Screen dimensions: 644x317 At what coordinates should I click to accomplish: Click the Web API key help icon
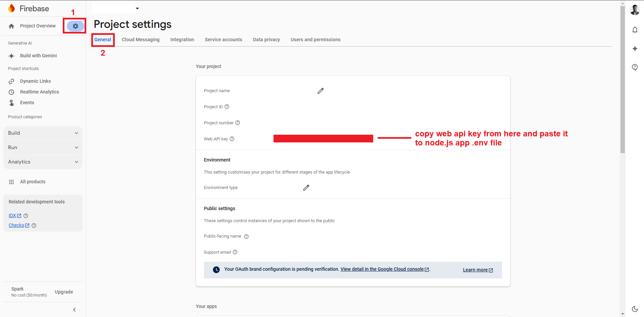tap(232, 139)
